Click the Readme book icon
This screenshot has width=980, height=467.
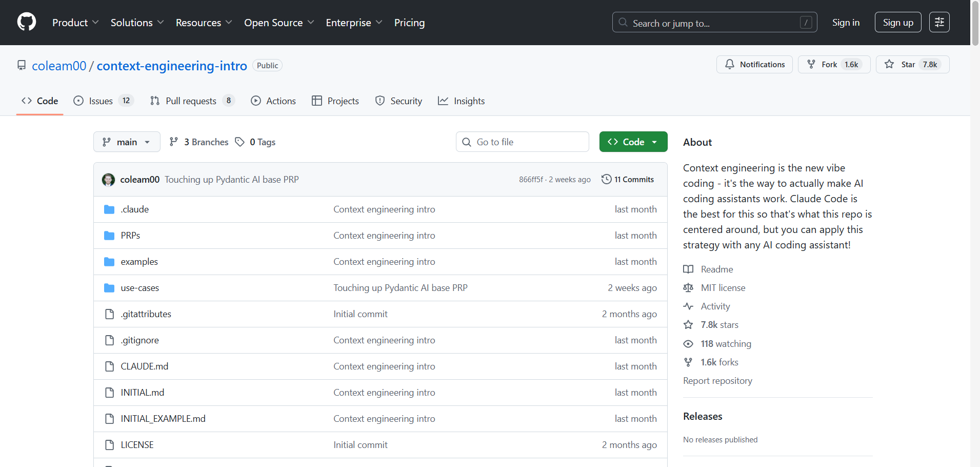coord(688,269)
